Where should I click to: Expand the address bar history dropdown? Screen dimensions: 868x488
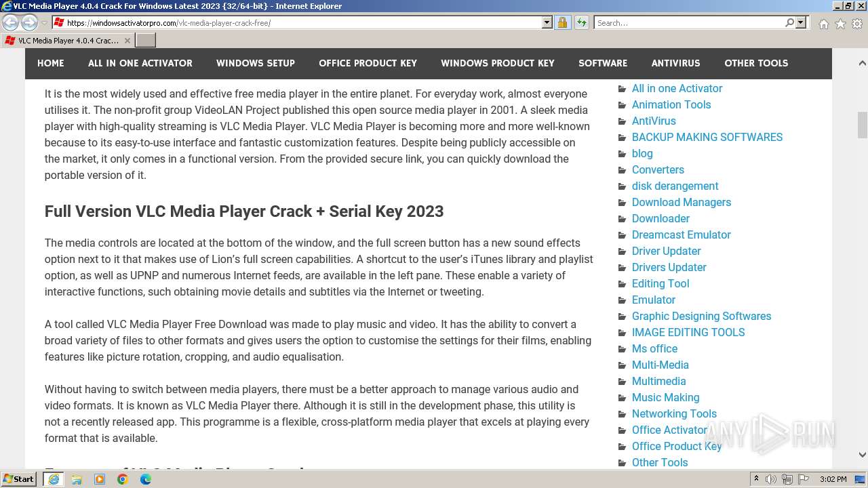click(547, 23)
